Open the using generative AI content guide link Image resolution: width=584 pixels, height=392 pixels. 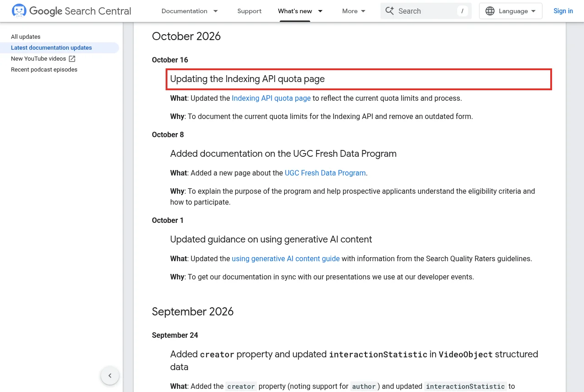pyautogui.click(x=286, y=258)
